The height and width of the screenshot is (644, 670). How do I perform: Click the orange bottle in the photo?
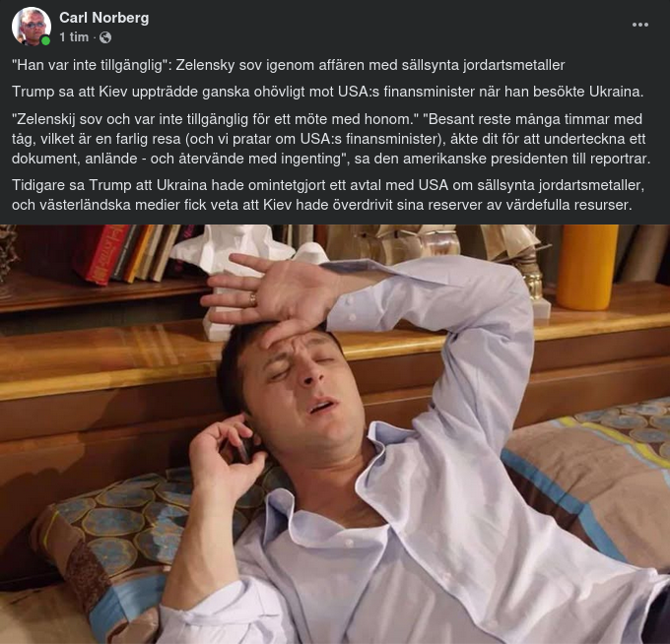pos(587,267)
